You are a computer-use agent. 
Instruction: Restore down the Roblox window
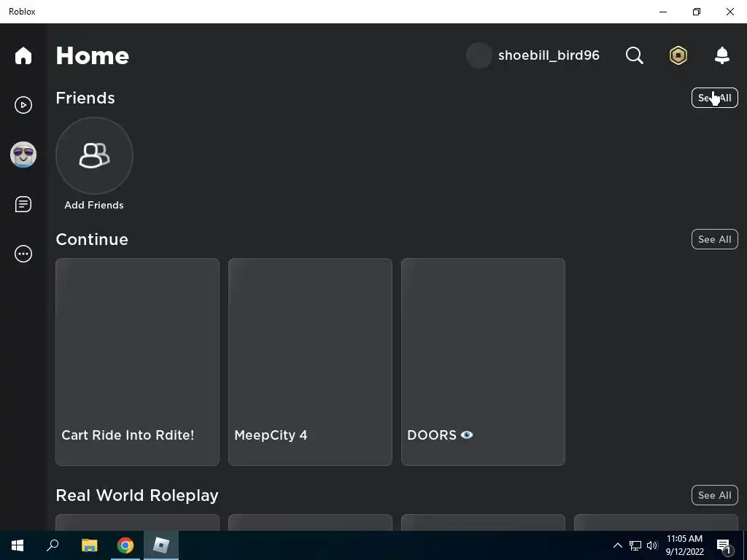click(x=697, y=12)
